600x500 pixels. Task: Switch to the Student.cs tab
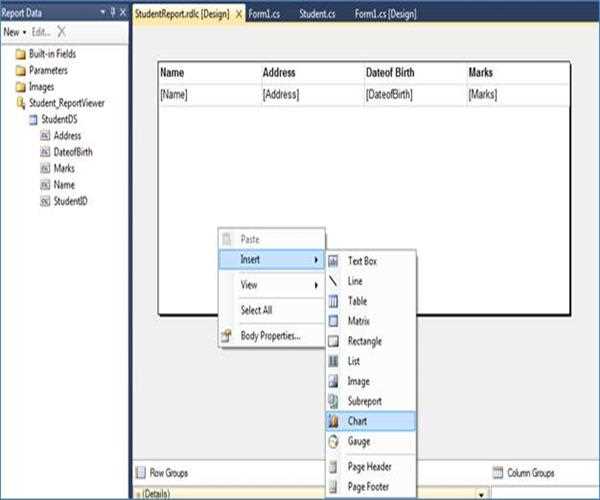click(315, 13)
